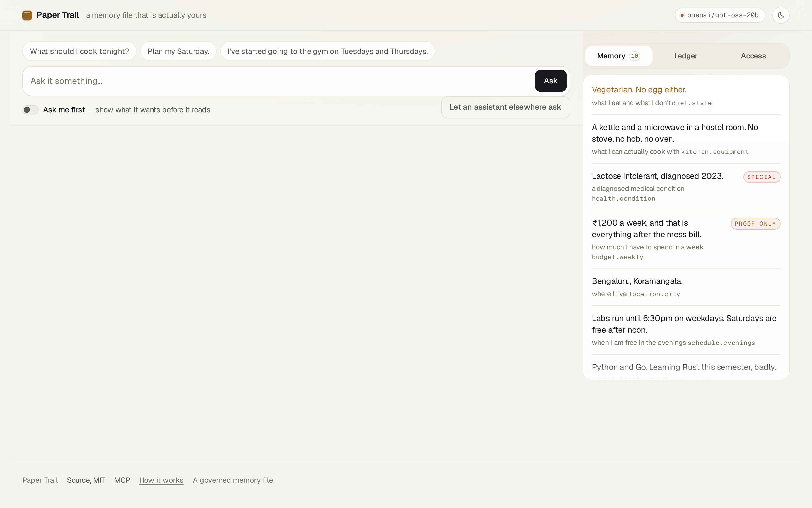
Task: Open the 'Lactose intolerant, diagnosed 2023.' memory
Action: 686,187
